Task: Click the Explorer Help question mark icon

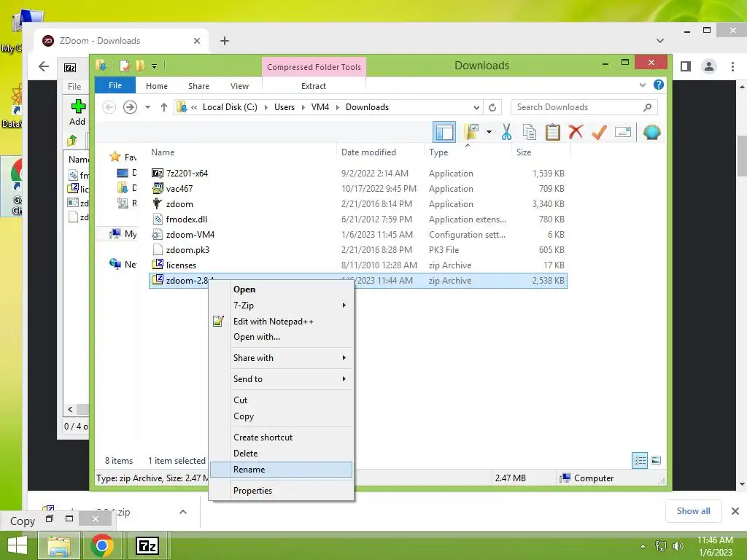Action: click(659, 85)
